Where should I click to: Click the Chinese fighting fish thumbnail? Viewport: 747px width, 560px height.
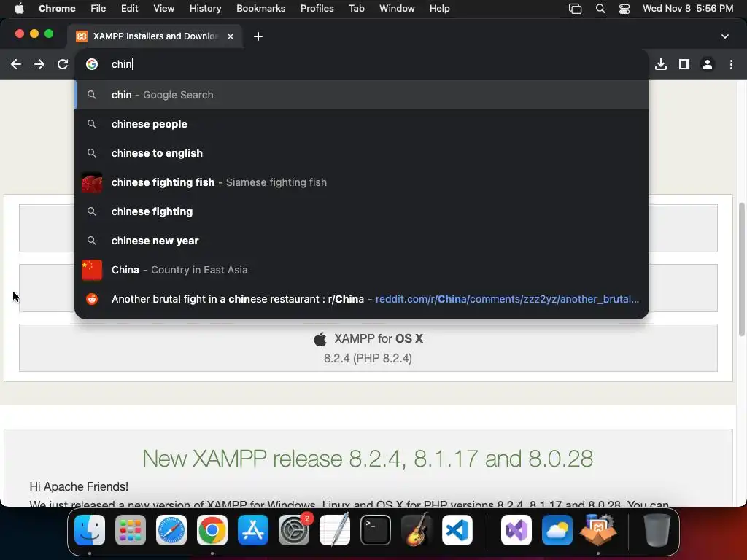point(92,183)
